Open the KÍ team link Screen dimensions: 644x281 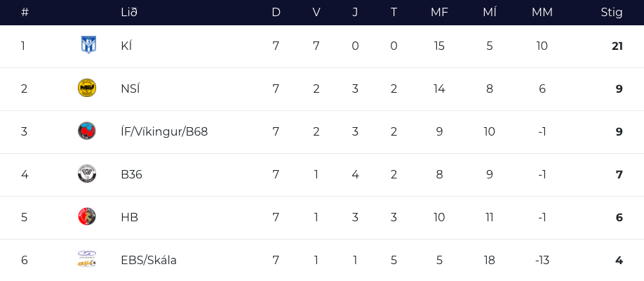pyautogui.click(x=126, y=46)
